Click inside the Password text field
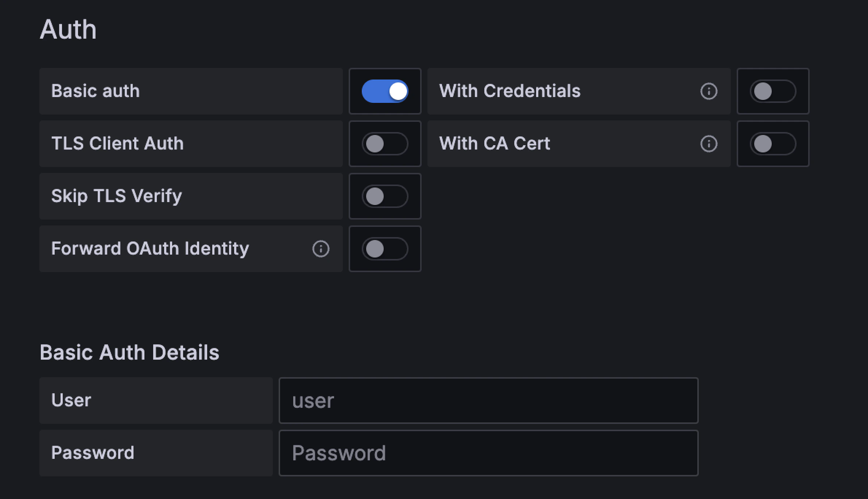 coord(489,453)
